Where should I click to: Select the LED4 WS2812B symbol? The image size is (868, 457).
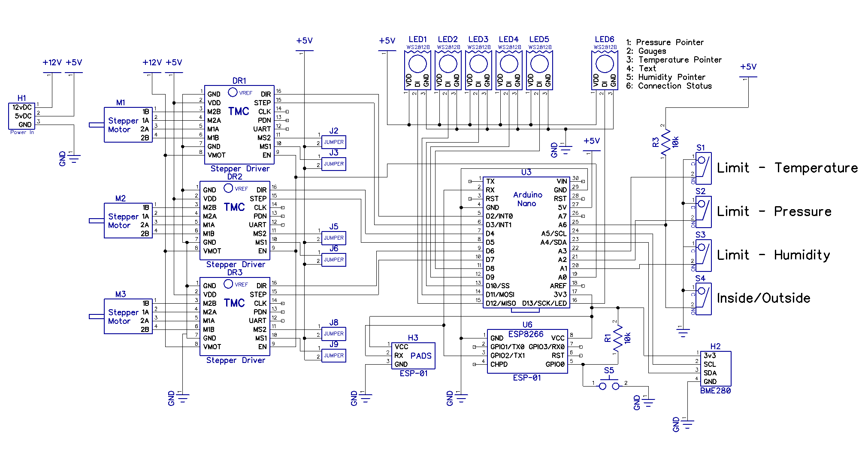coord(509,70)
